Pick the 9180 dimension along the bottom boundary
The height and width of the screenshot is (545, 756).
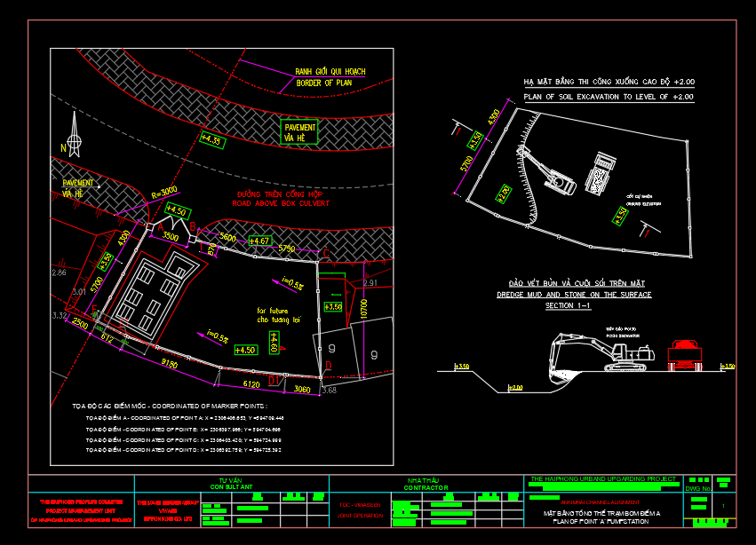click(x=167, y=365)
